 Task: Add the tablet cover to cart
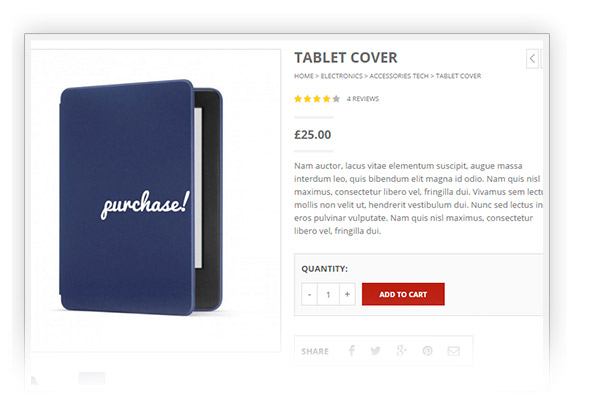pos(403,294)
